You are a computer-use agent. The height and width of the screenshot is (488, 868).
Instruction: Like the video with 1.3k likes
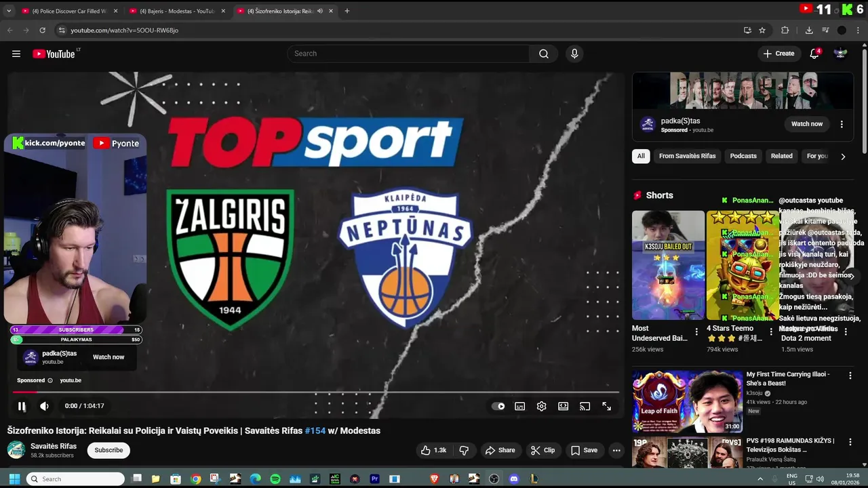pos(433,450)
